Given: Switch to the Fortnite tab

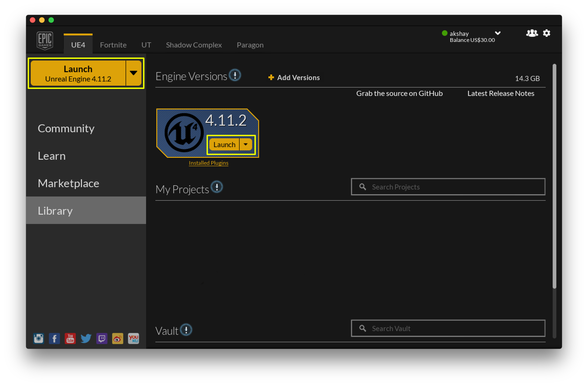Looking at the screenshot, I should click(x=113, y=45).
